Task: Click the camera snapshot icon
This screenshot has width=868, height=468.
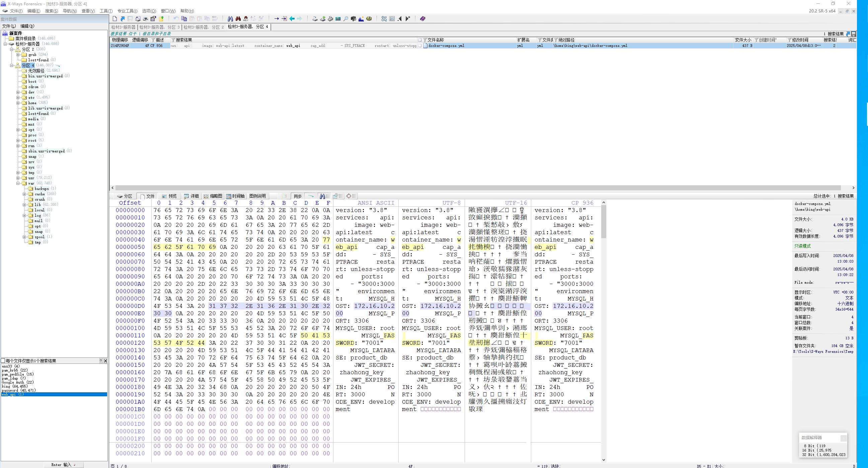Action: tap(353, 19)
